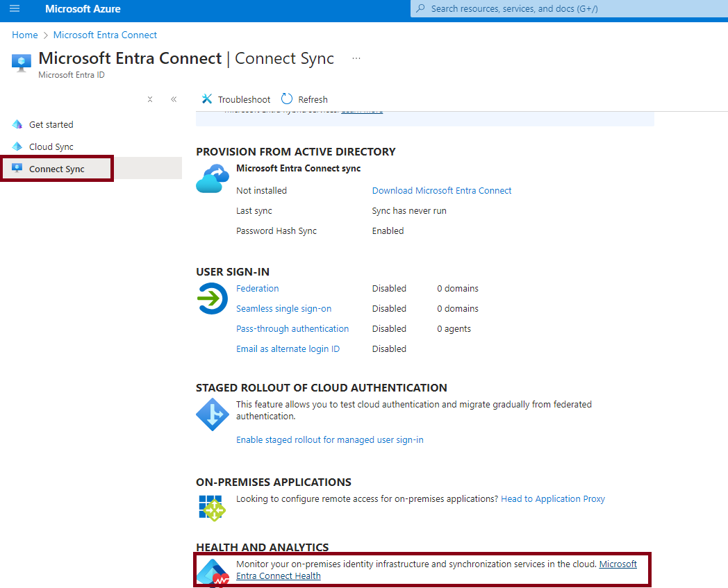Enable staged rollout for managed user sign-in
The image size is (728, 588).
pyautogui.click(x=330, y=440)
